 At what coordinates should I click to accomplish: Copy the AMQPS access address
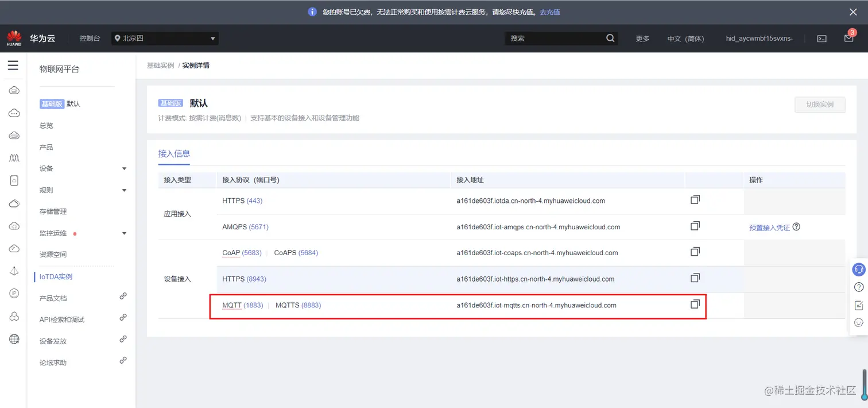[x=695, y=226]
